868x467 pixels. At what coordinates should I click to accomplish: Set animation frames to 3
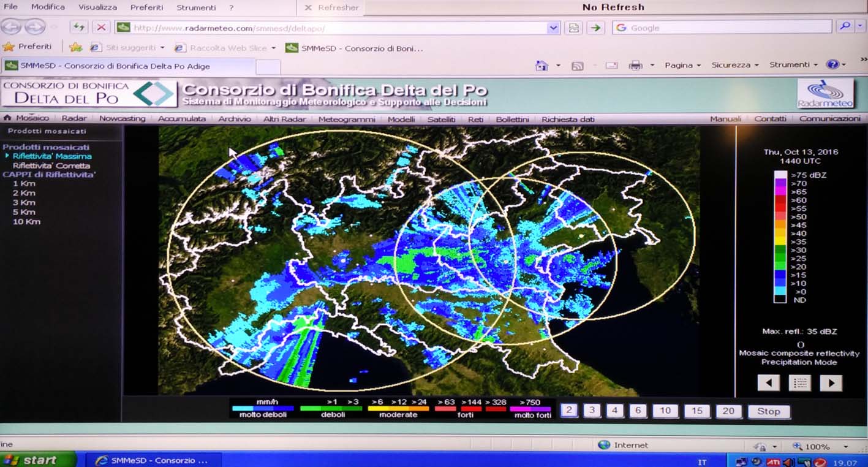[592, 411]
